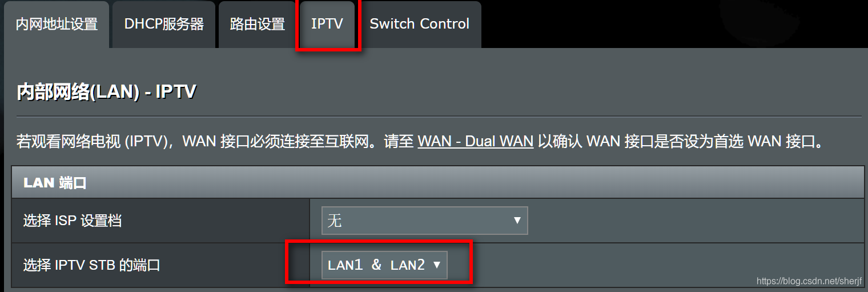868x292 pixels.
Task: Expand the IPTV STB port dropdown
Action: click(x=384, y=265)
